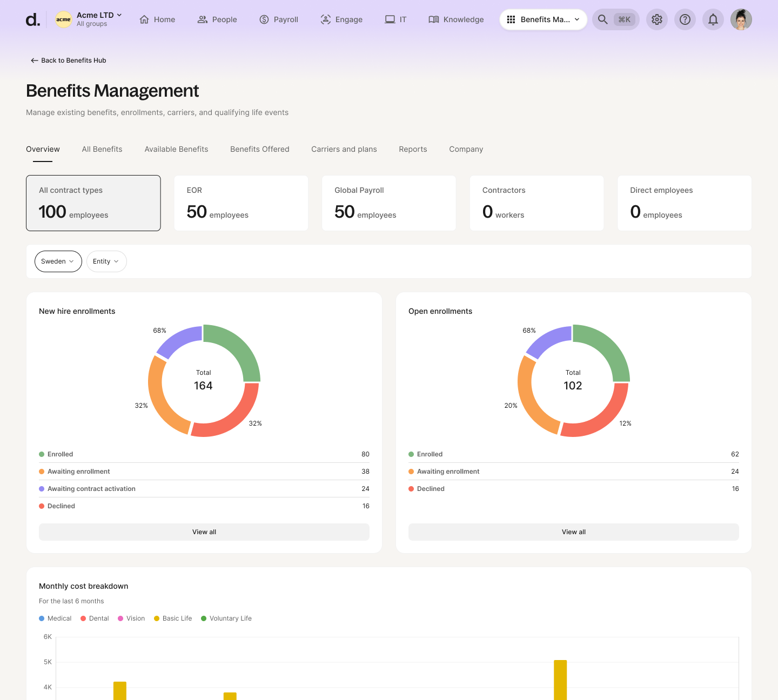Click the back arrow to Benefits Hub

pos(35,60)
